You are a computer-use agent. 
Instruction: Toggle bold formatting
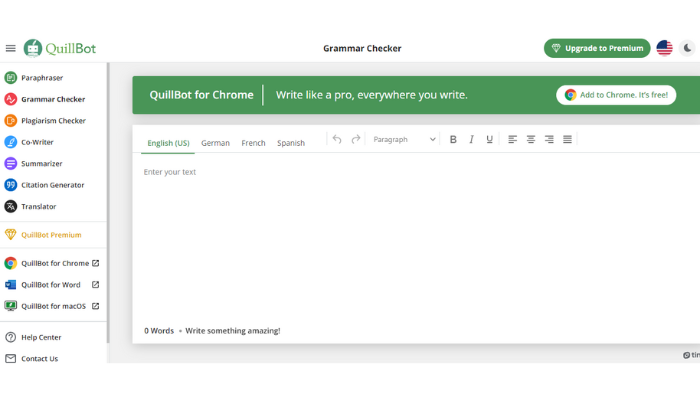click(453, 139)
